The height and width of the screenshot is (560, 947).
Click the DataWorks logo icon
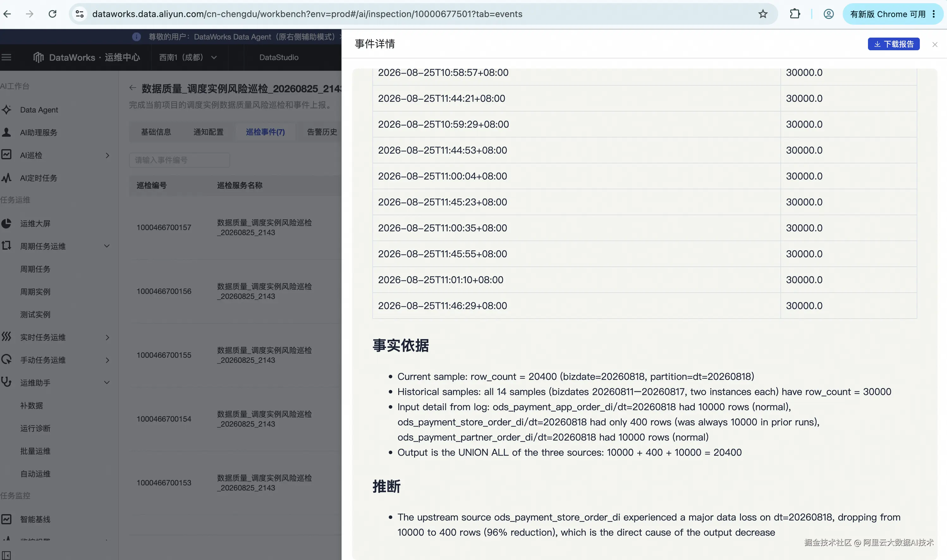[x=38, y=57]
